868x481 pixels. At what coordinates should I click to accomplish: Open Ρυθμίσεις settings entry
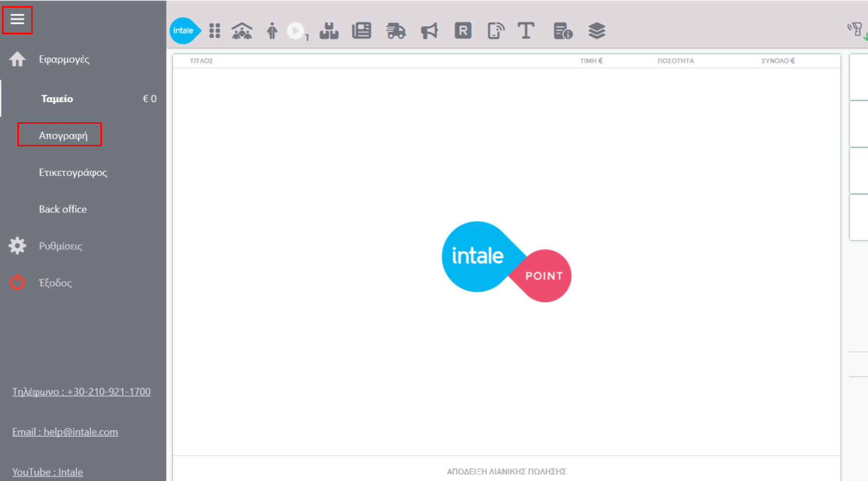coord(60,246)
